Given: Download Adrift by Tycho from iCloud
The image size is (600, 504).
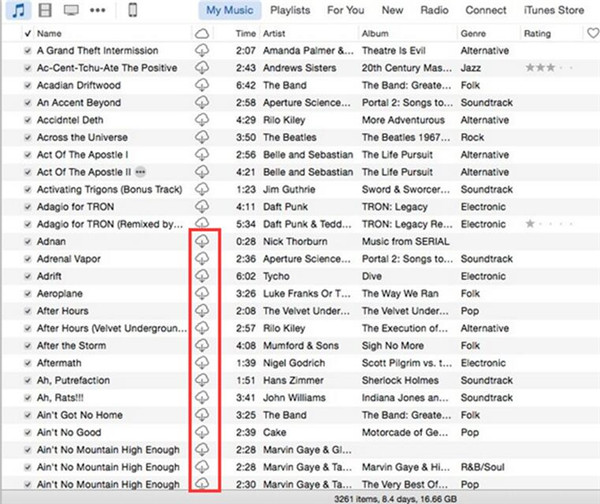Looking at the screenshot, I should (202, 276).
